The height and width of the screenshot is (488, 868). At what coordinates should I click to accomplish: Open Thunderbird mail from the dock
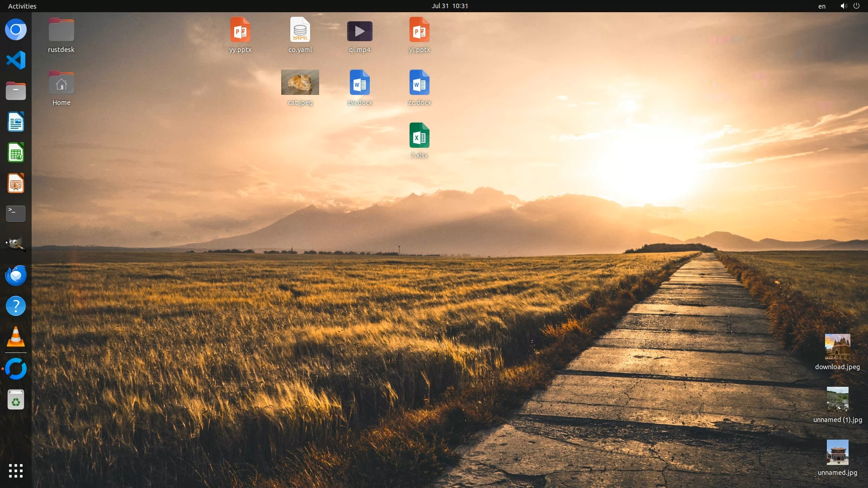click(16, 275)
